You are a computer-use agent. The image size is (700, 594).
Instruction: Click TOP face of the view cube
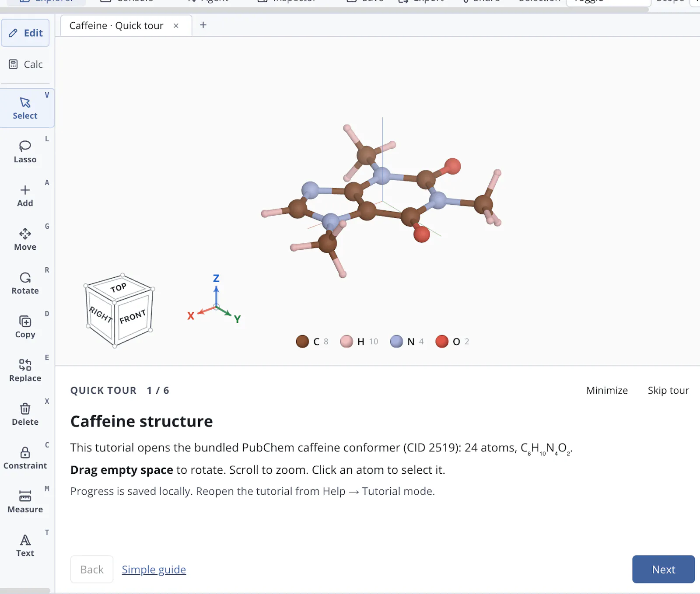pos(119,287)
